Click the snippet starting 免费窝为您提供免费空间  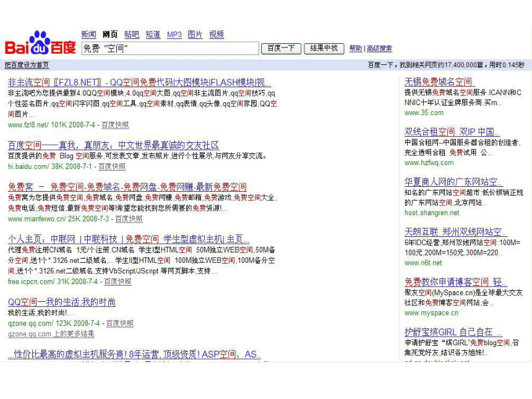(142, 203)
